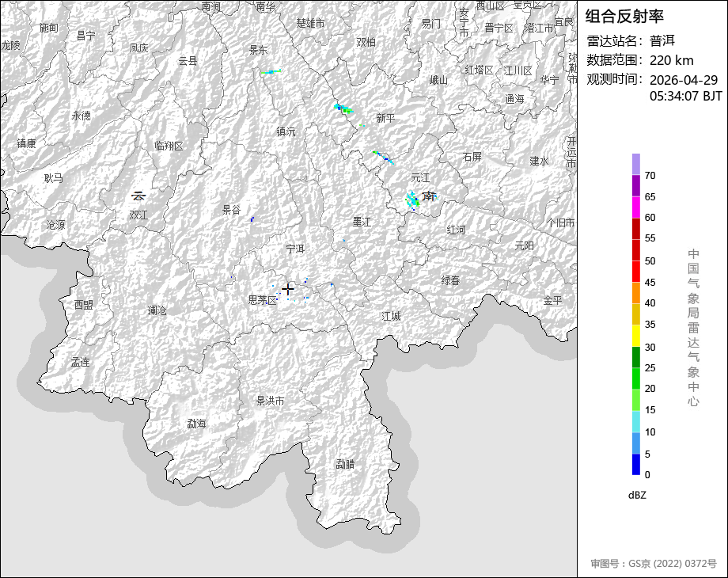Click the cyan echo cluster west of 新平
Image resolution: width=728 pixels, height=578 pixels.
tap(343, 108)
